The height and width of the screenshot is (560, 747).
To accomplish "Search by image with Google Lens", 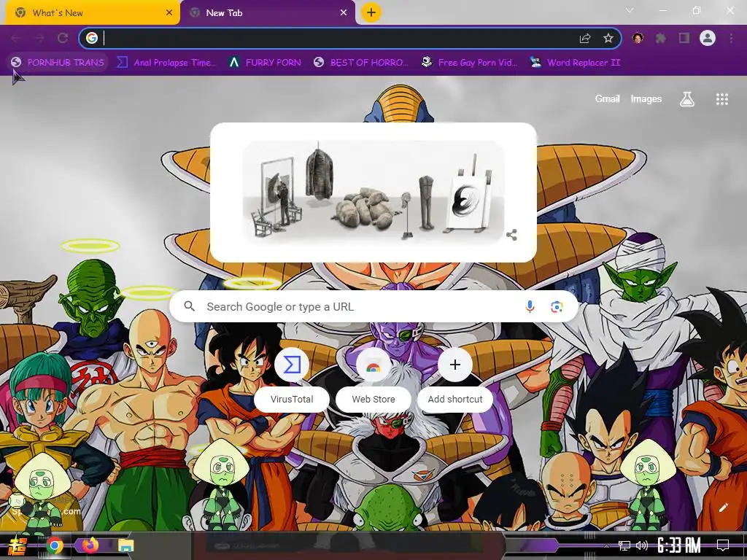I will click(557, 307).
